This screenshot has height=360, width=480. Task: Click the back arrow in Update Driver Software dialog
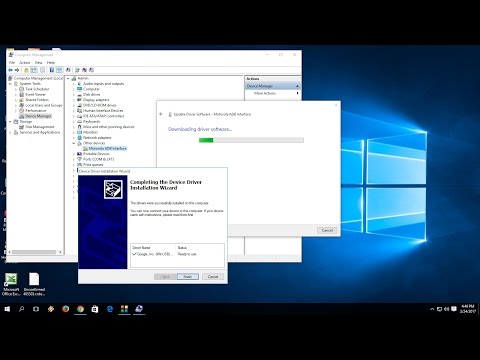click(x=161, y=114)
